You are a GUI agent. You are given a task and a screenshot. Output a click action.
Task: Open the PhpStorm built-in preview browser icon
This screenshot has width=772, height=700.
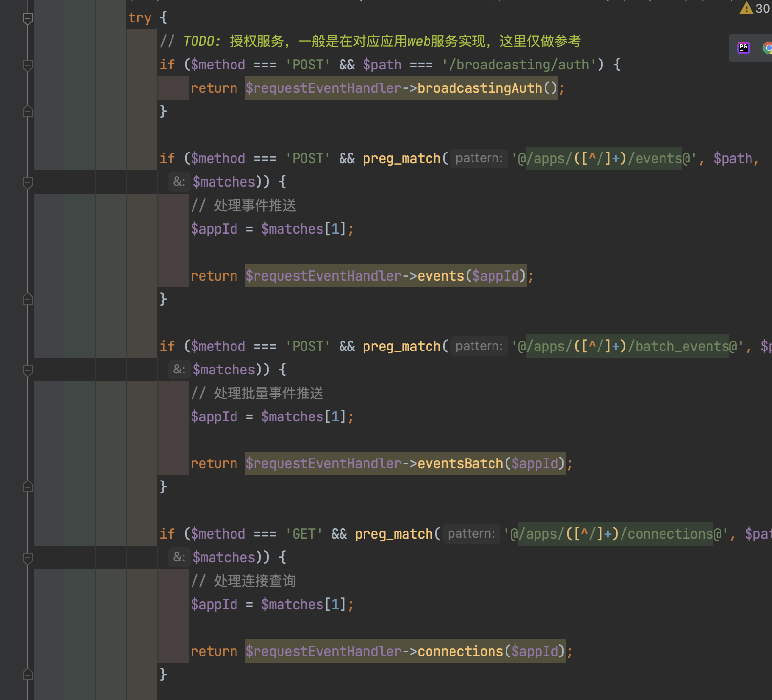[744, 48]
